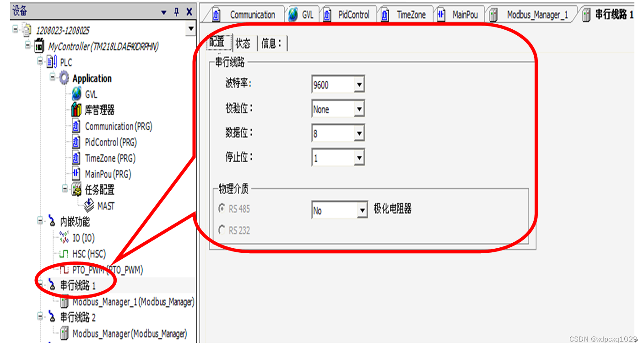Collapse the Application tree node
644x347 pixels.
click(x=52, y=78)
